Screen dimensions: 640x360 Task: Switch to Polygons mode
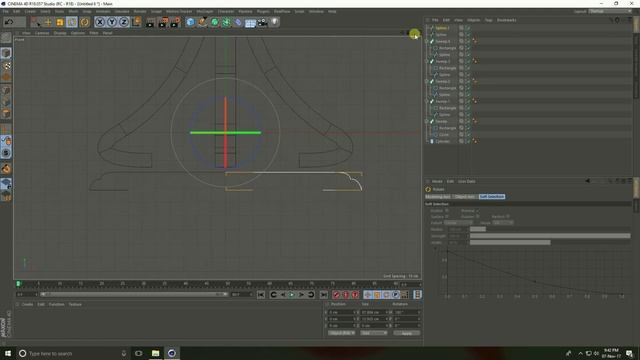(x=6, y=113)
